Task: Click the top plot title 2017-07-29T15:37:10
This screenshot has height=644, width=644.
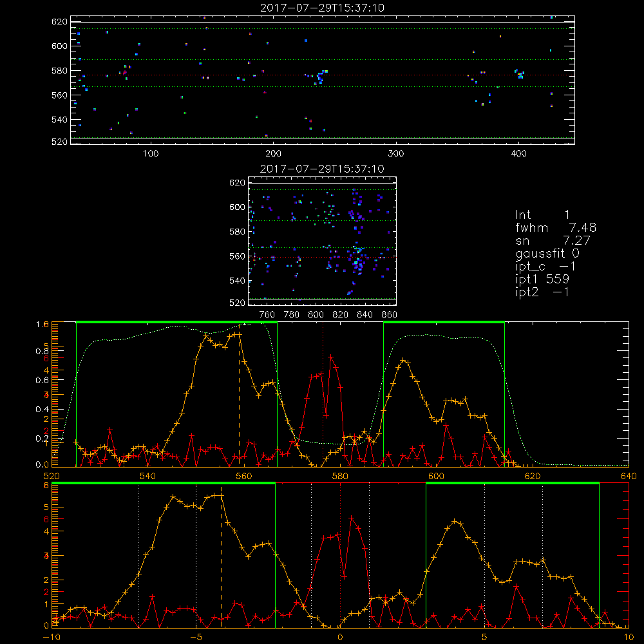Action: [x=322, y=8]
